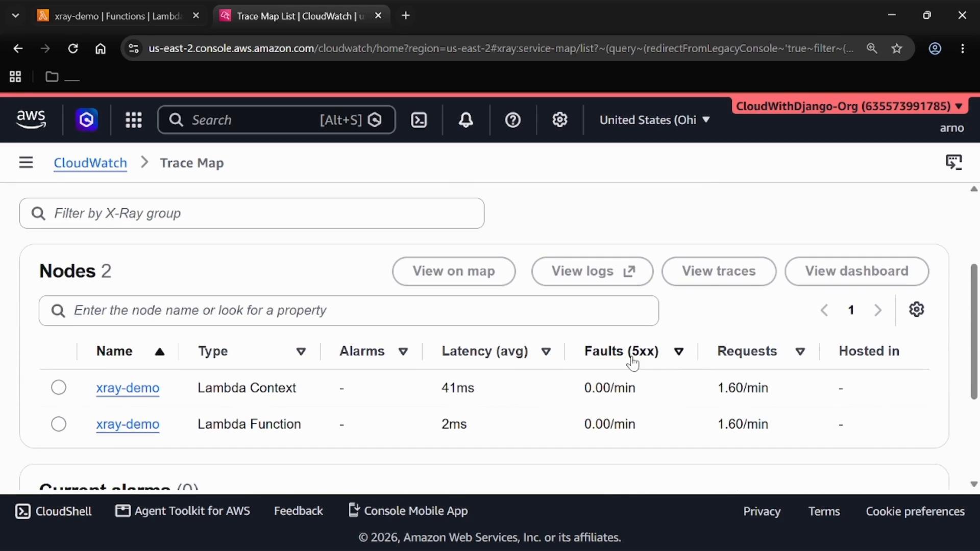Open the notifications bell
The width and height of the screenshot is (980, 551).
(x=465, y=120)
